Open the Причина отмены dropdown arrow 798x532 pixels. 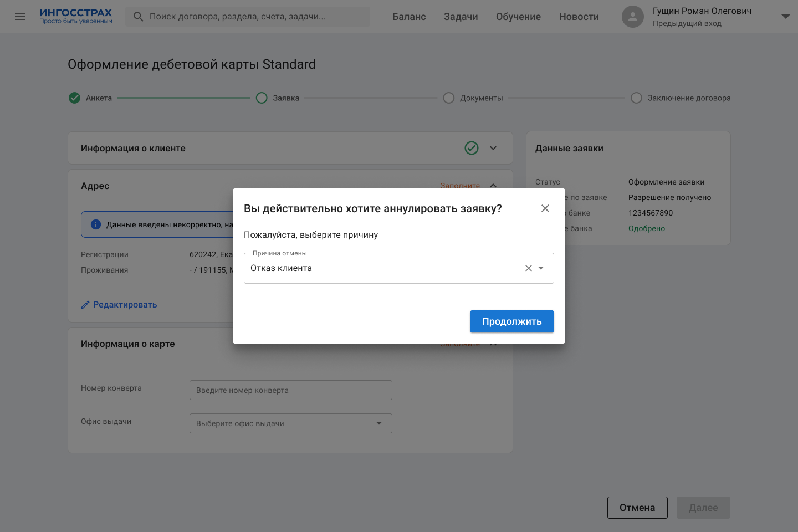[541, 268]
